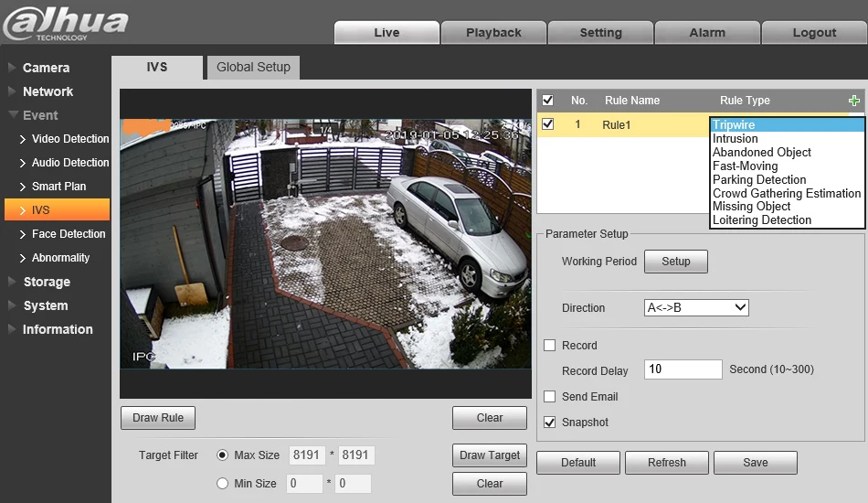The width and height of the screenshot is (868, 503).
Task: Click the Max Size width field
Action: point(307,455)
